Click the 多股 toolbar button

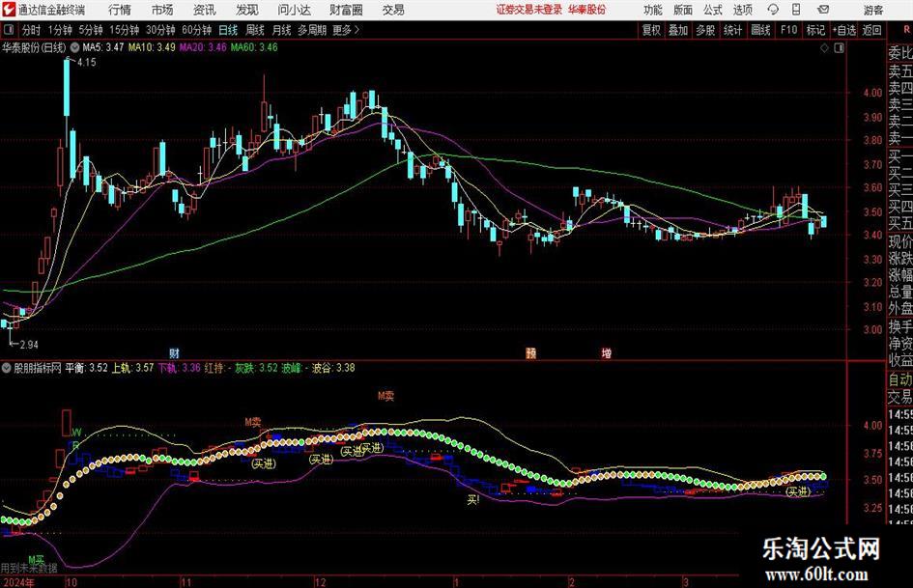[705, 30]
